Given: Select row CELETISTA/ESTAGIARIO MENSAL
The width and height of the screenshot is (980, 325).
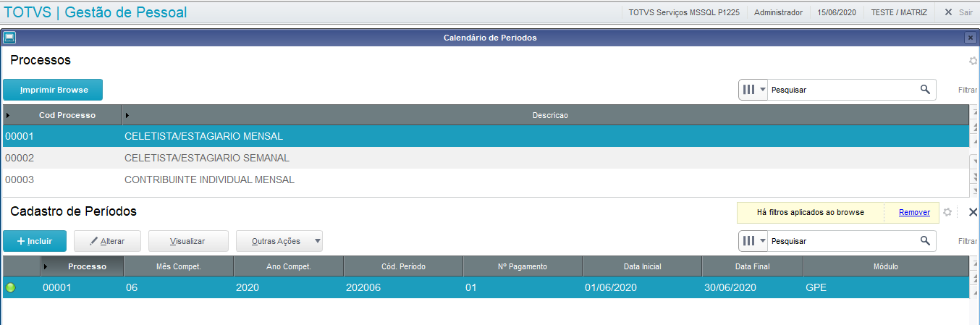Looking at the screenshot, I should tap(485, 136).
